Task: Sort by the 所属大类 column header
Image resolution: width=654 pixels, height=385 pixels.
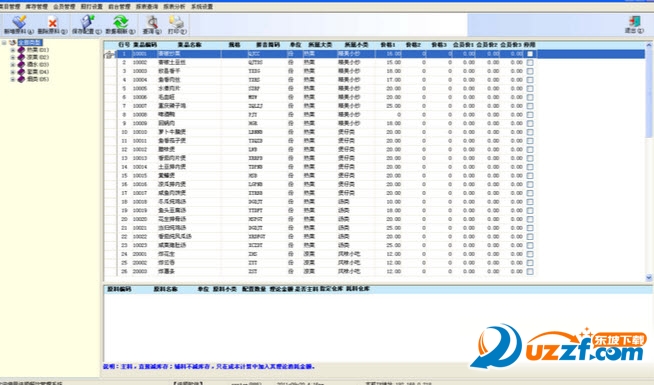Action: (320, 45)
